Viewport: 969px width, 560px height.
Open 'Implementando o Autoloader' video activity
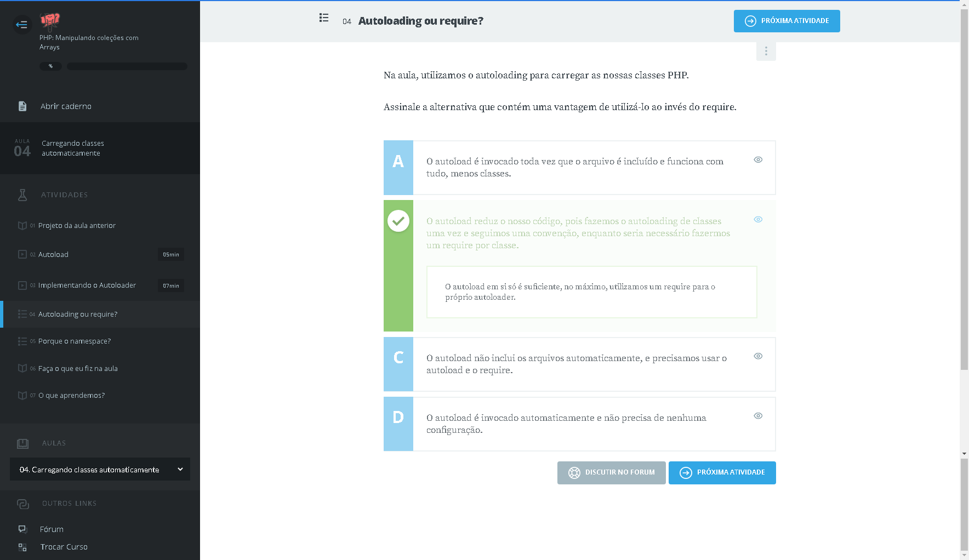point(87,285)
